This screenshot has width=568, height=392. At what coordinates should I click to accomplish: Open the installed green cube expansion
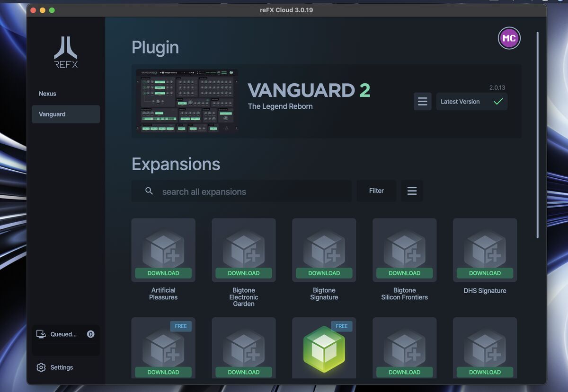click(x=324, y=349)
